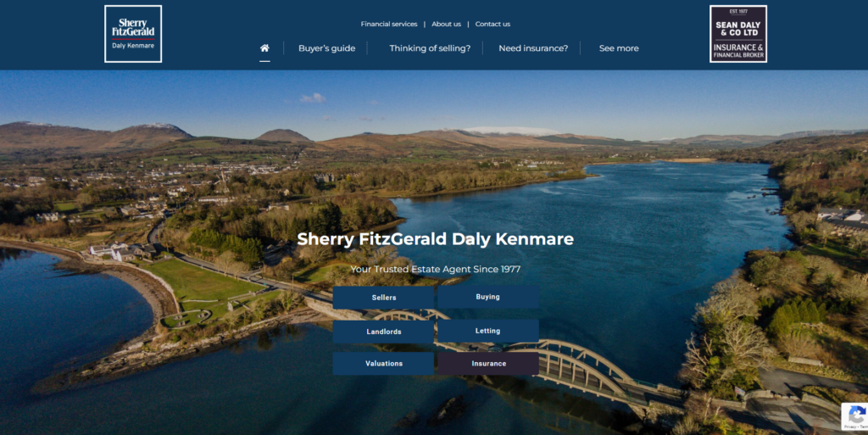The image size is (868, 435).
Task: Expand the See more menu
Action: 619,48
